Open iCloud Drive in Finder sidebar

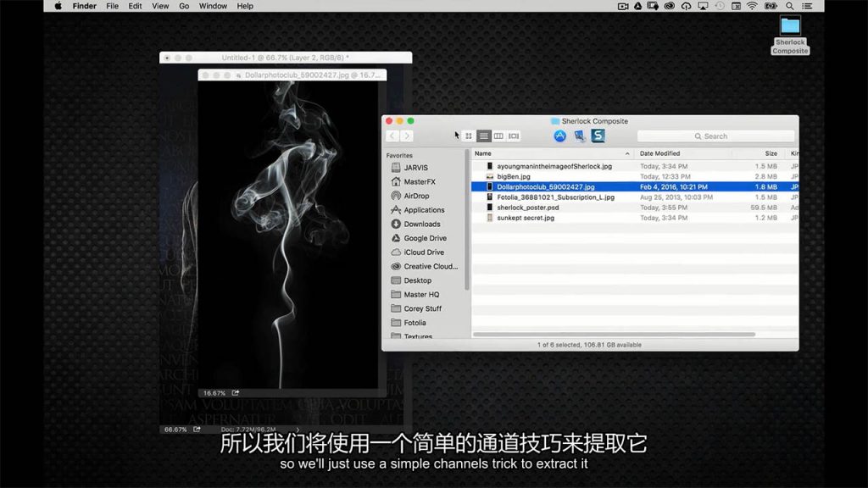pyautogui.click(x=425, y=252)
